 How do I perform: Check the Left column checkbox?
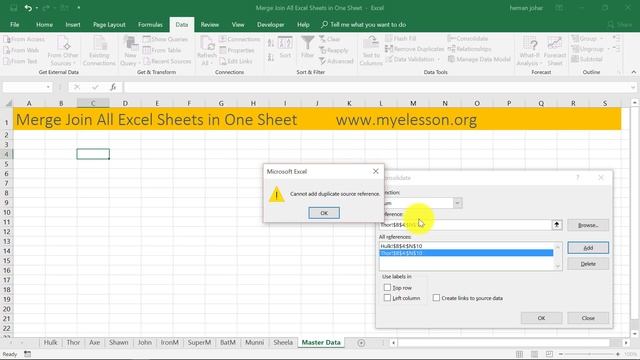pyautogui.click(x=387, y=298)
